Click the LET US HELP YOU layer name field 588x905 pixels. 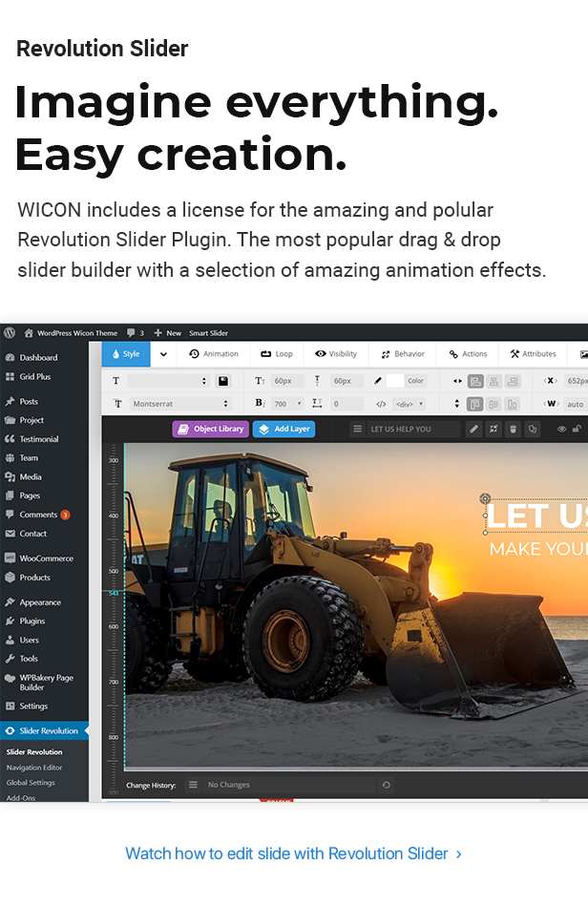click(x=413, y=429)
